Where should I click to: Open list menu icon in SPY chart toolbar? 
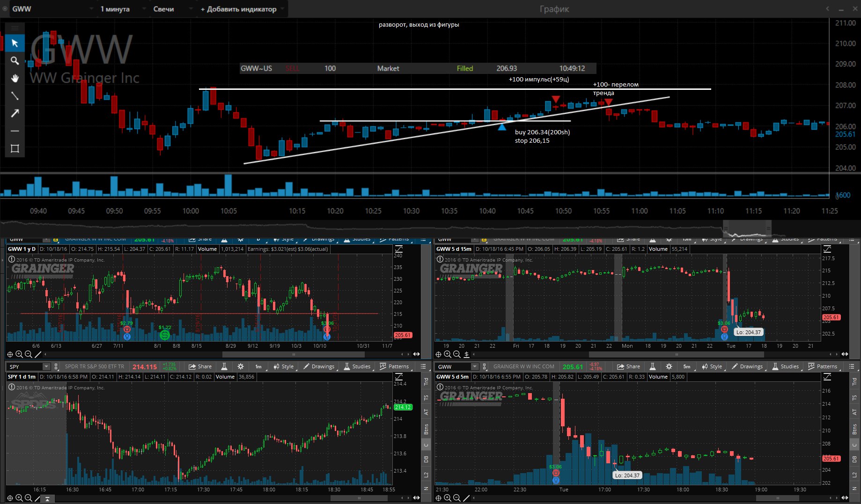pyautogui.click(x=423, y=366)
